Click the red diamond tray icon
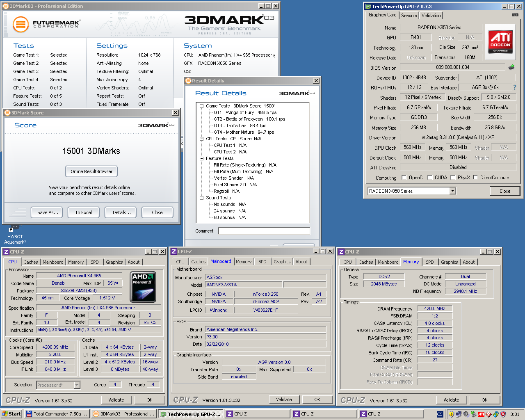The height and width of the screenshot is (420, 525). click(x=488, y=414)
